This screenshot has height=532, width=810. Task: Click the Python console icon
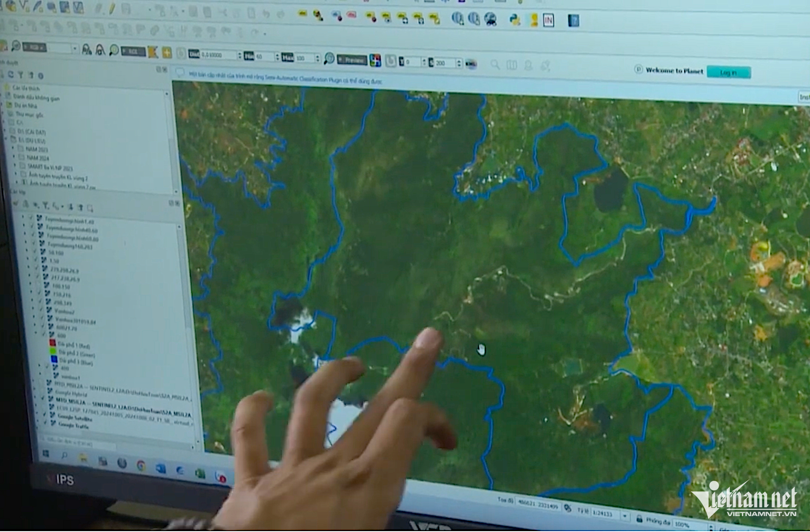click(x=514, y=19)
